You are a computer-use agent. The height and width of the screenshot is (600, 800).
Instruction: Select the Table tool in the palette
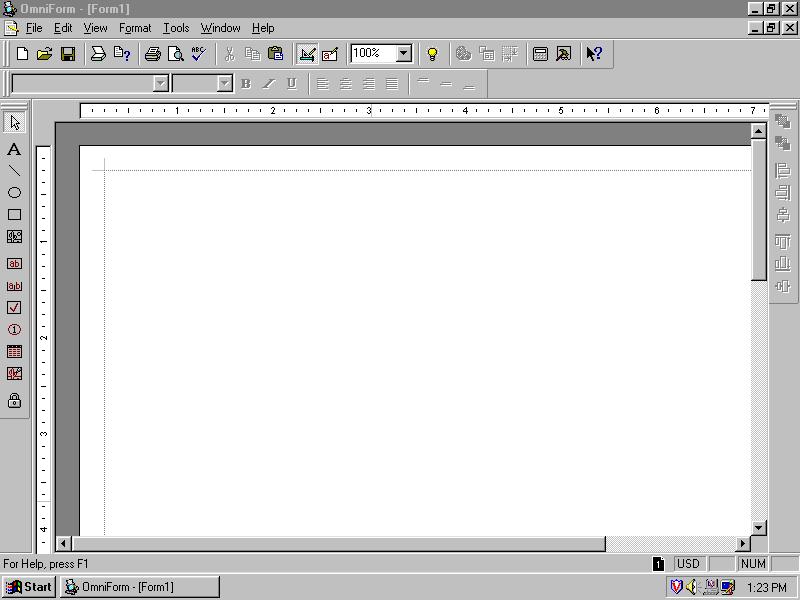click(x=14, y=352)
